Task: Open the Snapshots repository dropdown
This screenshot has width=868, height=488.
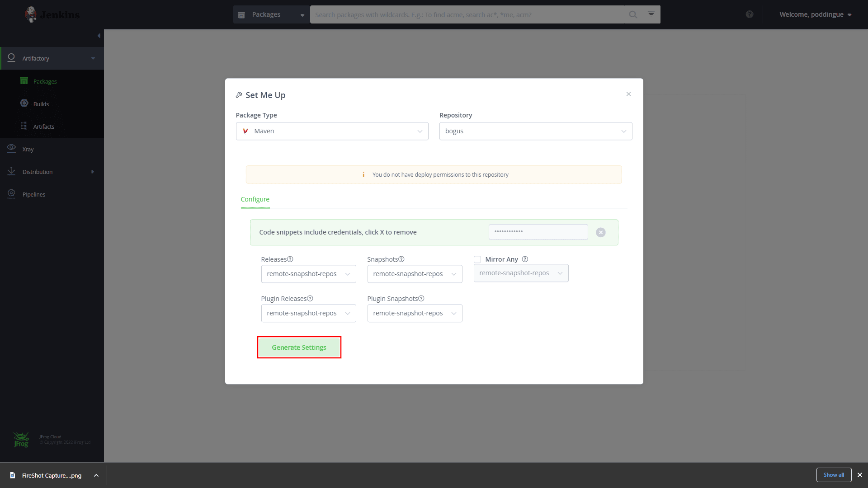Action: [415, 274]
